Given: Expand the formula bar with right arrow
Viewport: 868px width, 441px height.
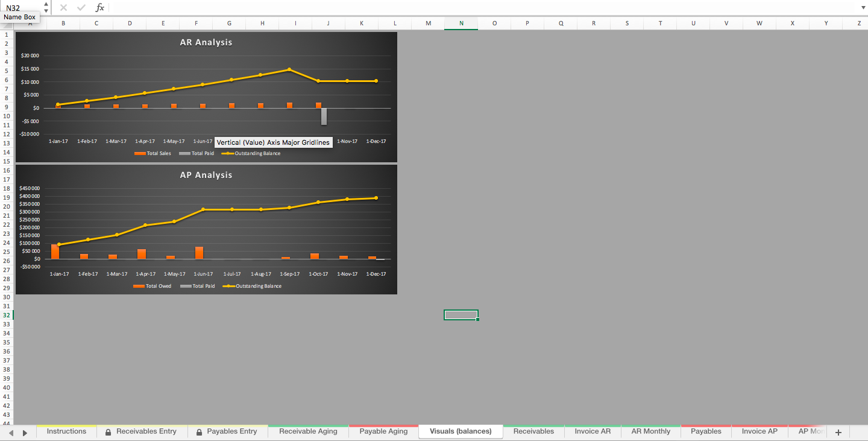Looking at the screenshot, I should (x=863, y=8).
